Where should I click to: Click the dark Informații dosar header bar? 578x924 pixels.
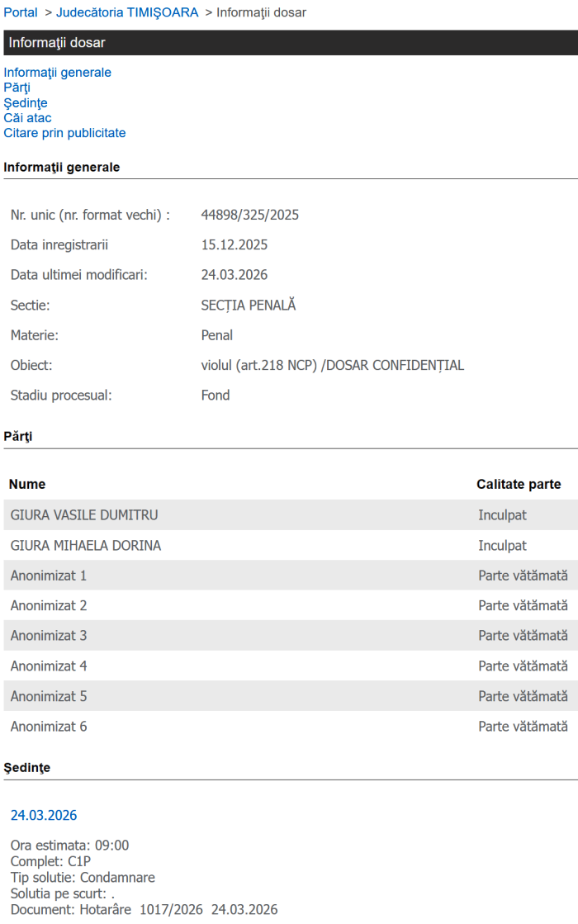pyautogui.click(x=289, y=43)
